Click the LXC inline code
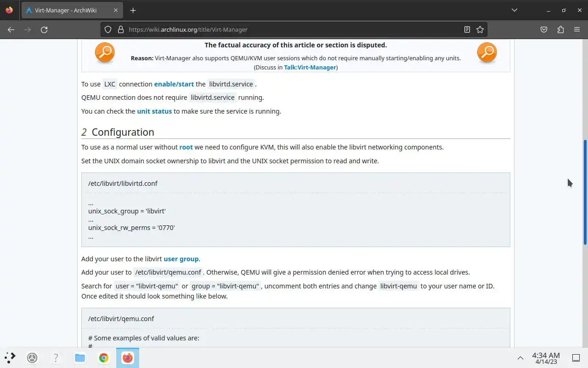The width and height of the screenshot is (588, 368). (110, 84)
